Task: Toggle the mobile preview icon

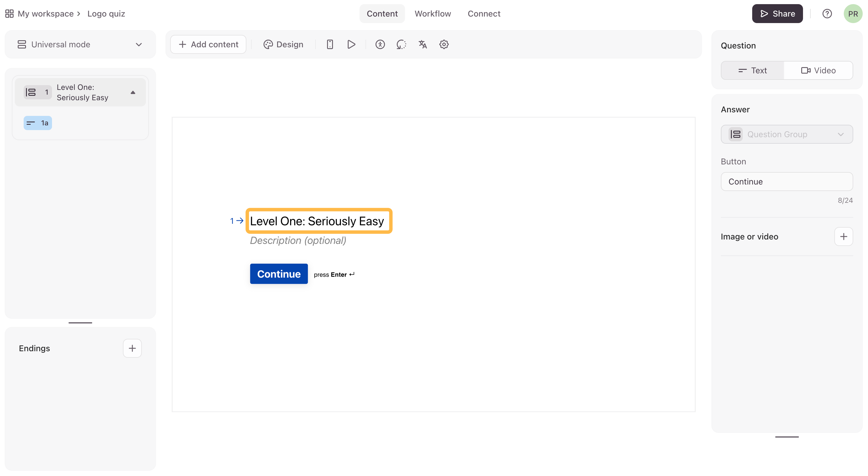Action: click(x=330, y=45)
